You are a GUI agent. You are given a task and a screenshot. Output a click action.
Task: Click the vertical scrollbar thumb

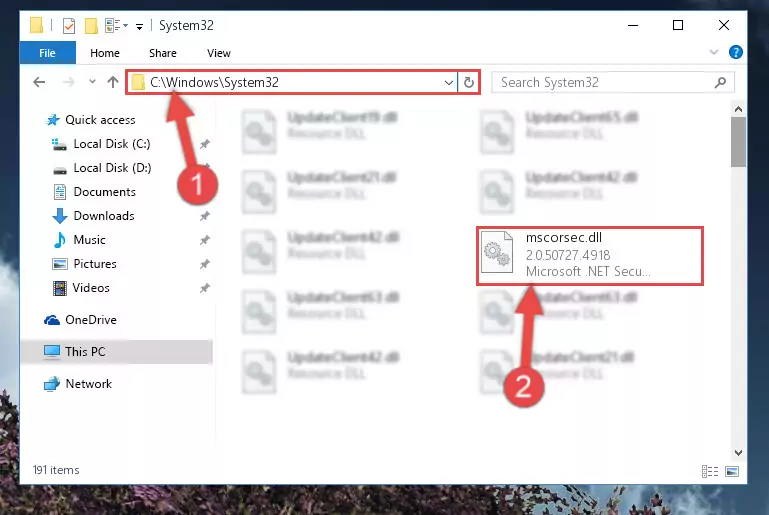coord(738,142)
